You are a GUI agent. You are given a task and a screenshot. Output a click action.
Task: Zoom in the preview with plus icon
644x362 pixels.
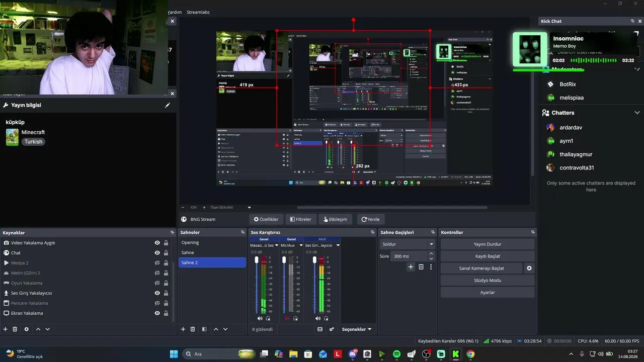[204, 207]
